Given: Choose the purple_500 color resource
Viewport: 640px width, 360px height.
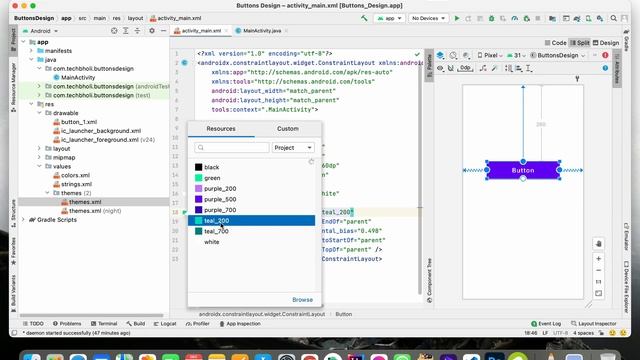Looking at the screenshot, I should [251, 199].
